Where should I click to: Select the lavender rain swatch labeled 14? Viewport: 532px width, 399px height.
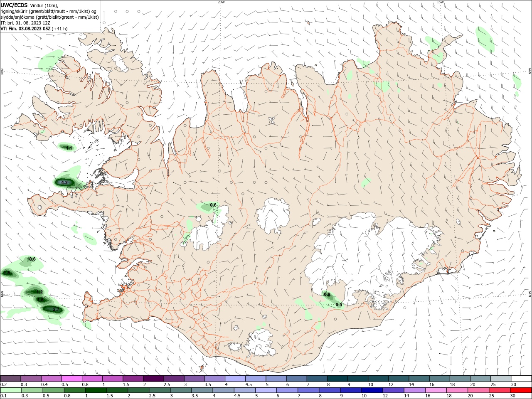point(414,390)
